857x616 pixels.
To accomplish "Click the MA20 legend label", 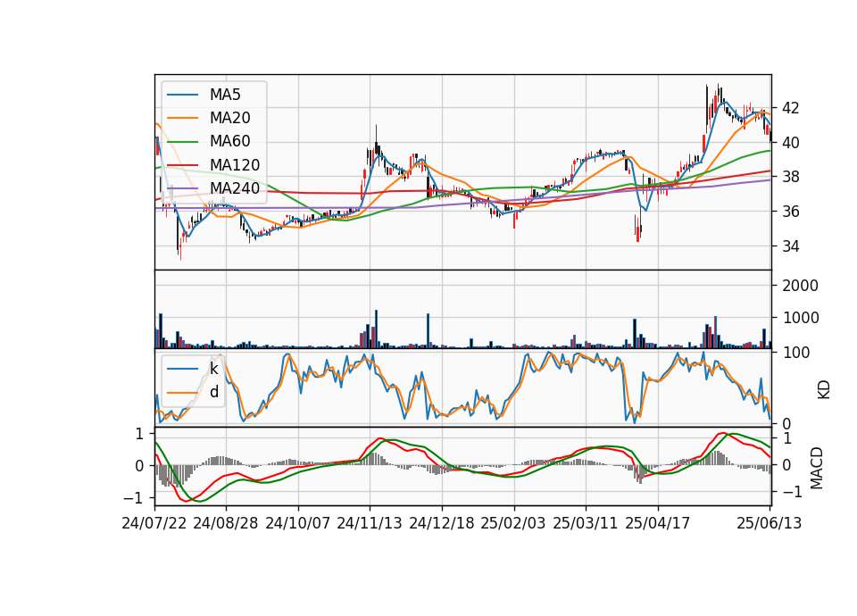I will coord(229,118).
